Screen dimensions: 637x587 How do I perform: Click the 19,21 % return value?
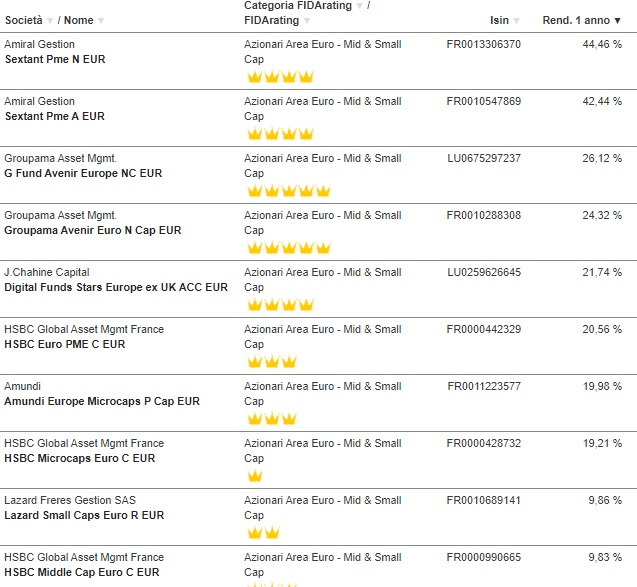click(602, 443)
